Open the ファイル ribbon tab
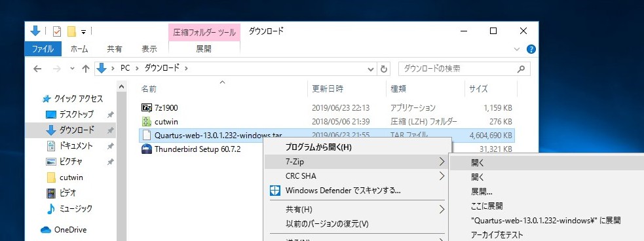The width and height of the screenshot is (644, 241). (x=43, y=49)
